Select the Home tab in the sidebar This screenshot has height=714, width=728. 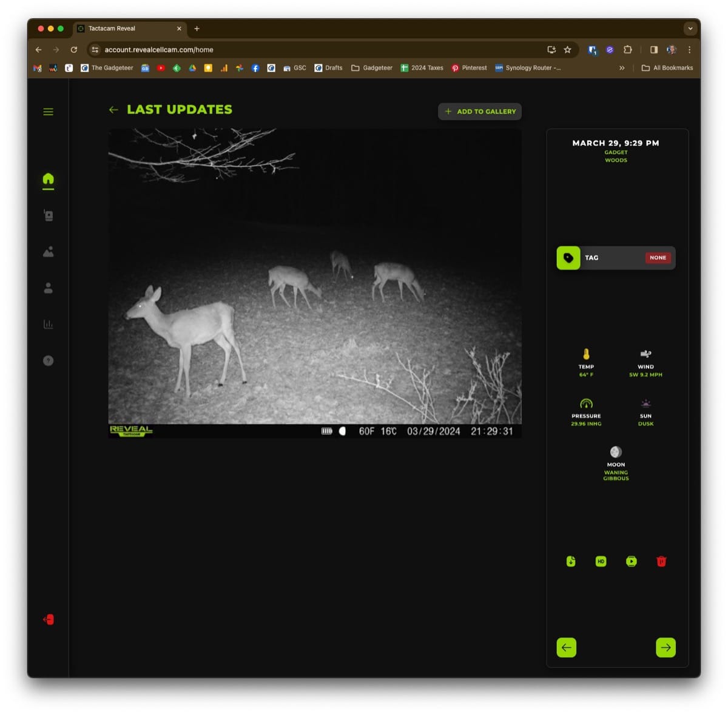49,179
